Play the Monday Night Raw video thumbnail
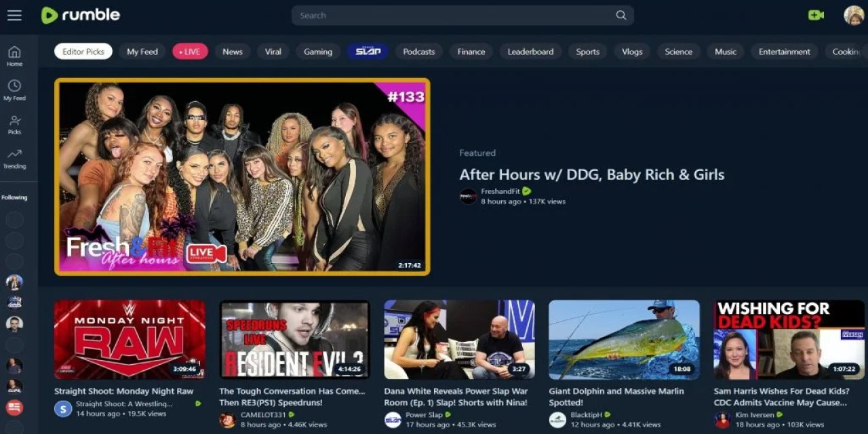Image resolution: width=868 pixels, height=434 pixels. 130,339
